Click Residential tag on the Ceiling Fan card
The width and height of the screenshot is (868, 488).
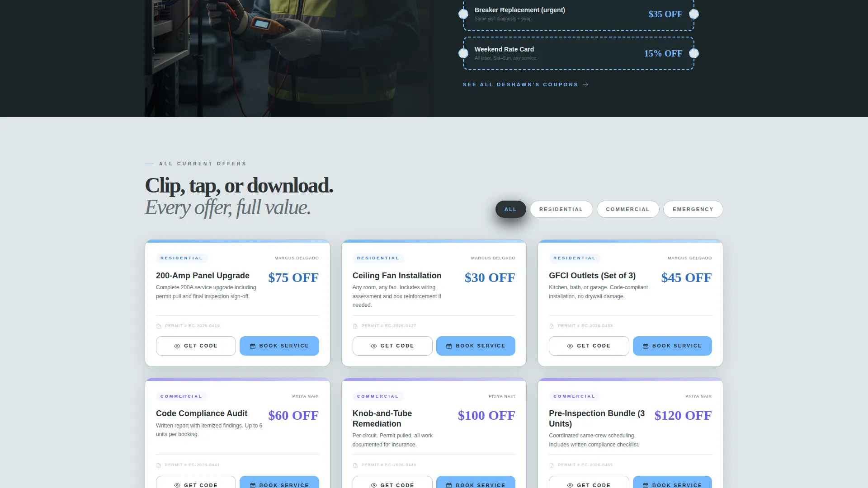tap(378, 258)
